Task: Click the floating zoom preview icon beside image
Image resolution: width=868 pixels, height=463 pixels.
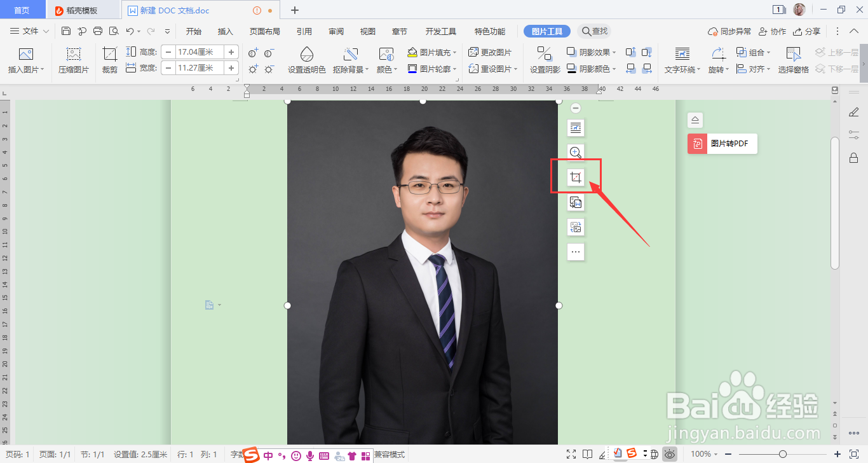Action: [x=576, y=153]
